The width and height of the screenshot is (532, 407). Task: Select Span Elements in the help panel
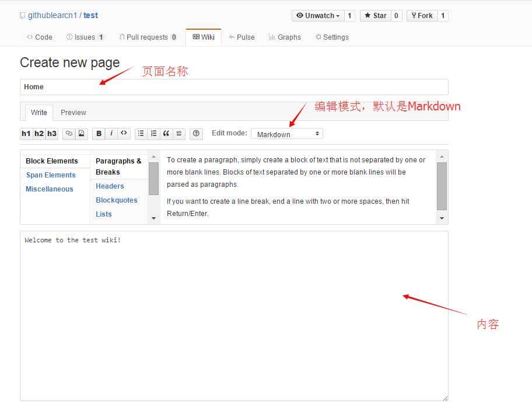pyautogui.click(x=51, y=175)
